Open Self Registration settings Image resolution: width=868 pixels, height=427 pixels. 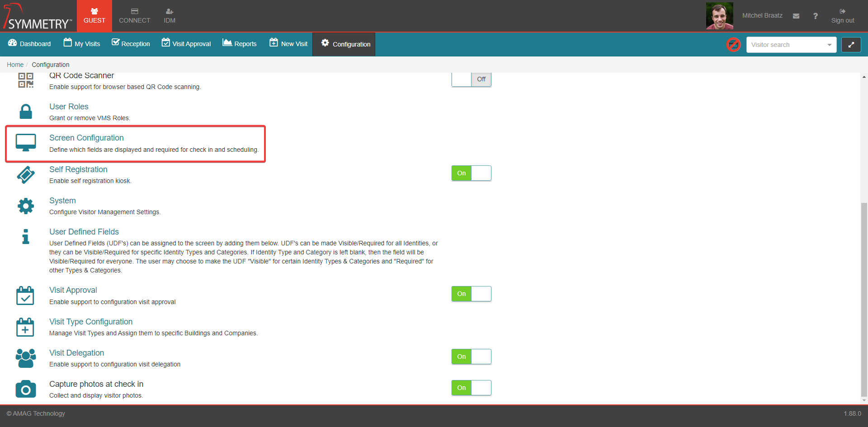(x=78, y=169)
